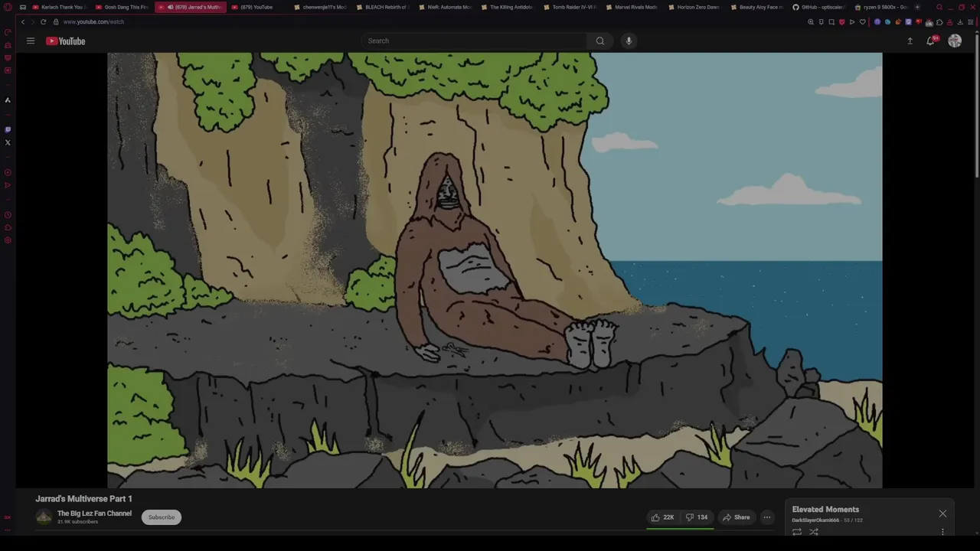Viewport: 980px width, 551px height.
Task: Toggle playlist loop in Elevated Moments
Action: 797,532
